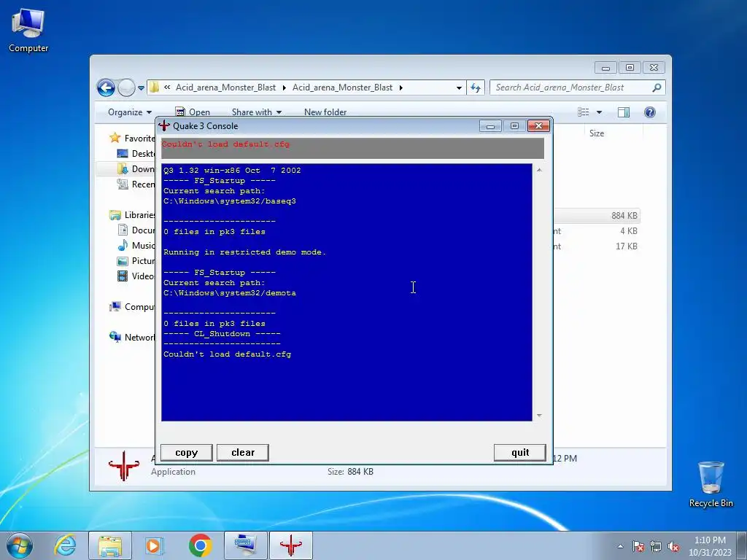Open the Recycle Bin desktop icon
This screenshot has height=560, width=747.
711,484
